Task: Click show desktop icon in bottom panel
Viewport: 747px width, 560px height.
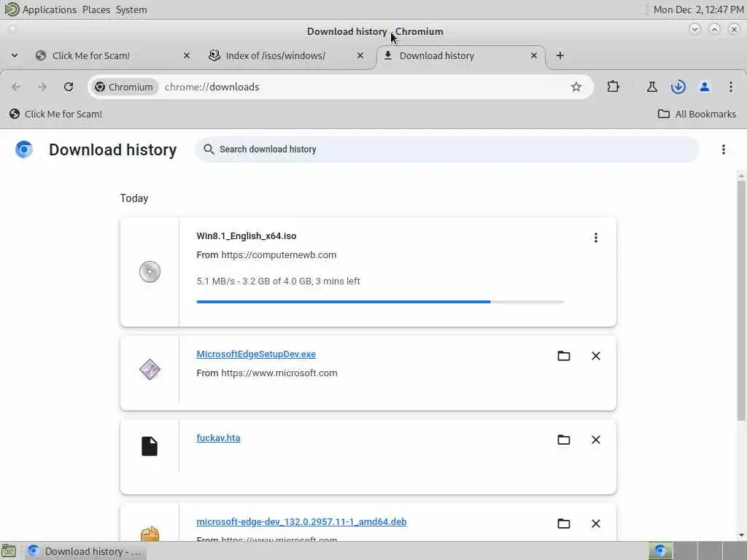Action: tap(9, 551)
